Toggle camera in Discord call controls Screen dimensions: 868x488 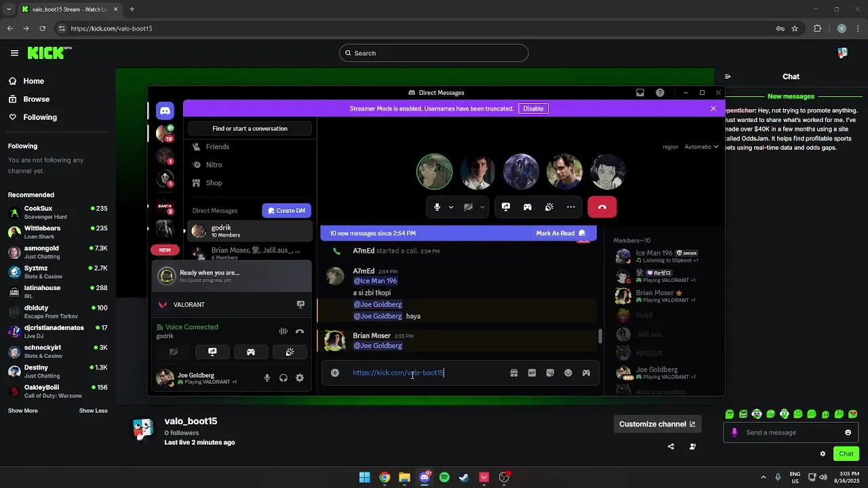pos(468,207)
